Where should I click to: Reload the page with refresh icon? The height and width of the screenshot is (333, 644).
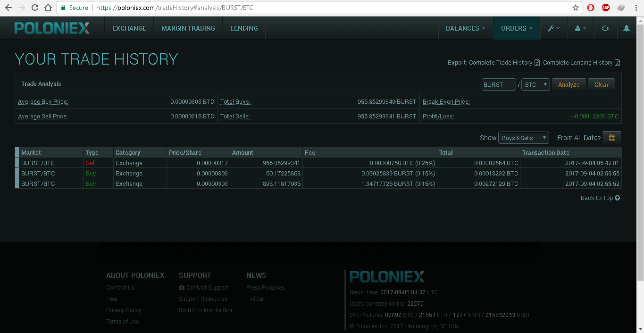pos(34,8)
